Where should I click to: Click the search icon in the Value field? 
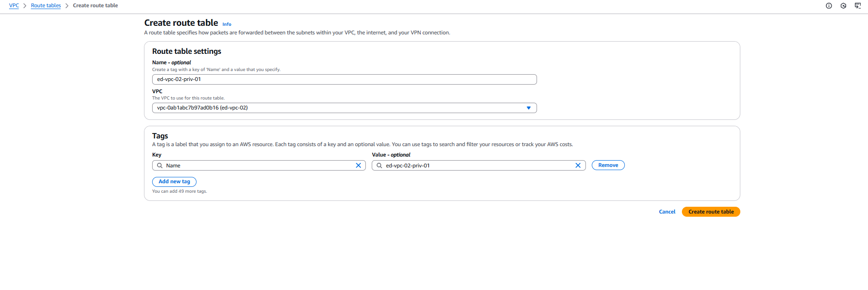(x=379, y=166)
